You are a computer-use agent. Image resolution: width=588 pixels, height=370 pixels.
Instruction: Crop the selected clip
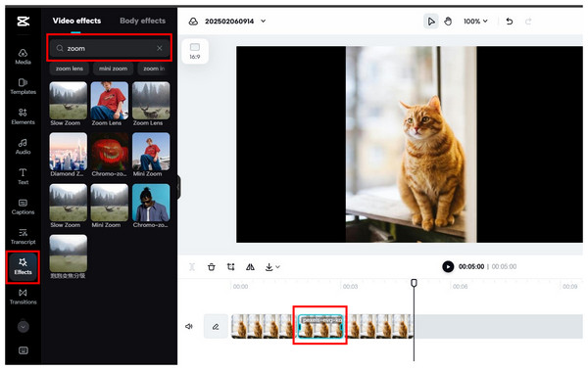pos(231,267)
